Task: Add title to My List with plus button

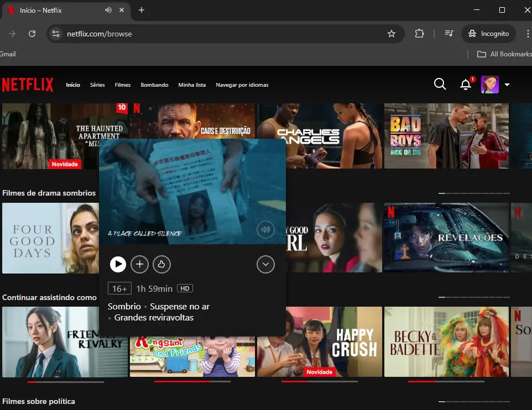Action: [x=139, y=264]
